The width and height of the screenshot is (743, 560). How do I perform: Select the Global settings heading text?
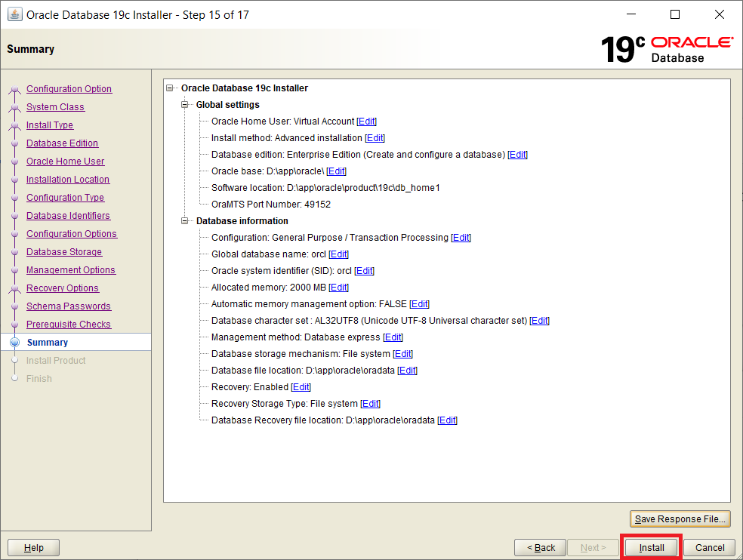click(x=228, y=105)
